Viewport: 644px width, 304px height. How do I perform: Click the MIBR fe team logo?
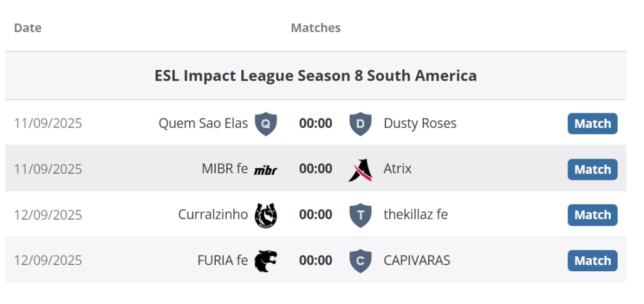[x=265, y=169]
